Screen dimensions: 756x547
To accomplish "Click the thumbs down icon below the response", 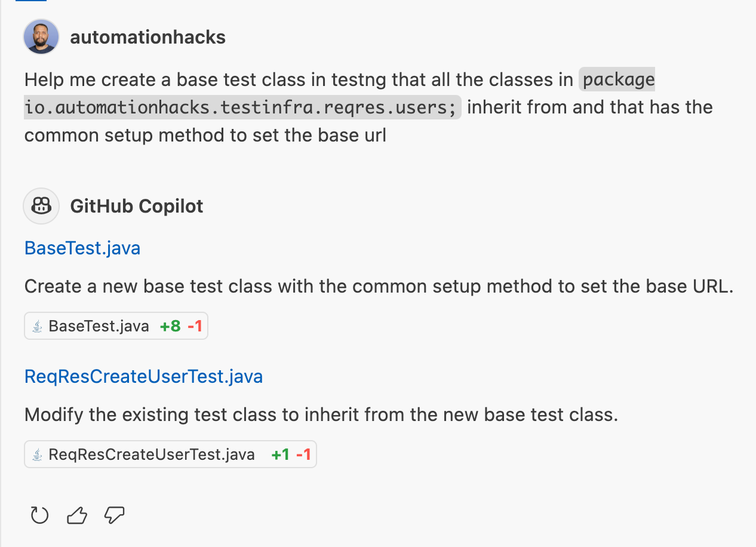I will coord(113,515).
